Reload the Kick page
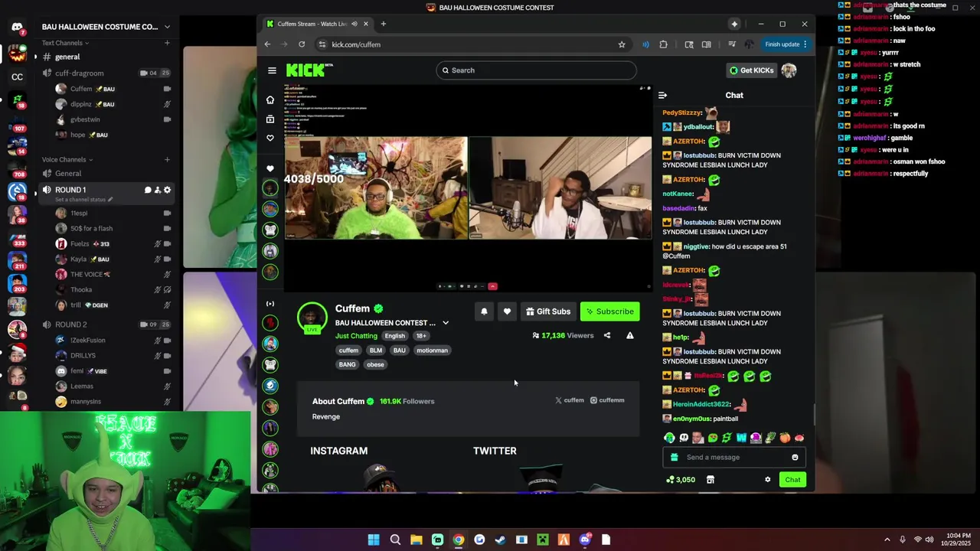The width and height of the screenshot is (980, 551). coord(302,44)
